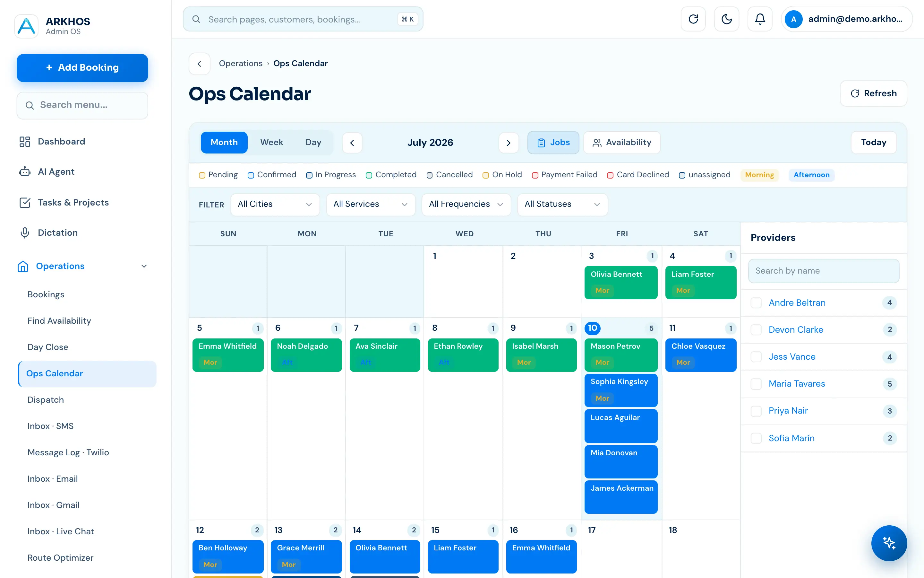Click the job count badge on July 10

point(651,328)
